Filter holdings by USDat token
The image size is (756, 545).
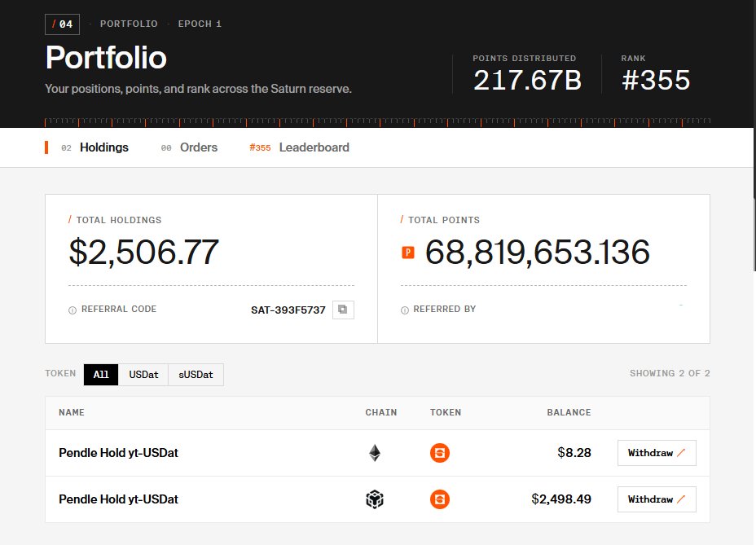pos(143,374)
